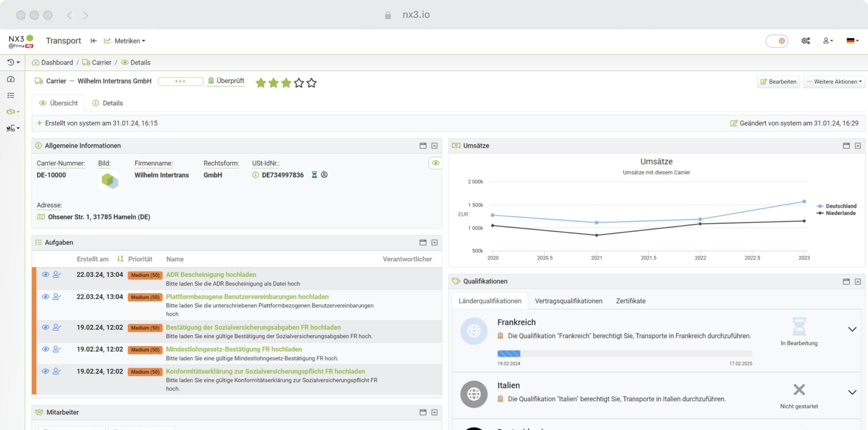868x430 pixels.
Task: Toggle eye icon on ADR Bescheinigung task
Action: click(x=45, y=275)
